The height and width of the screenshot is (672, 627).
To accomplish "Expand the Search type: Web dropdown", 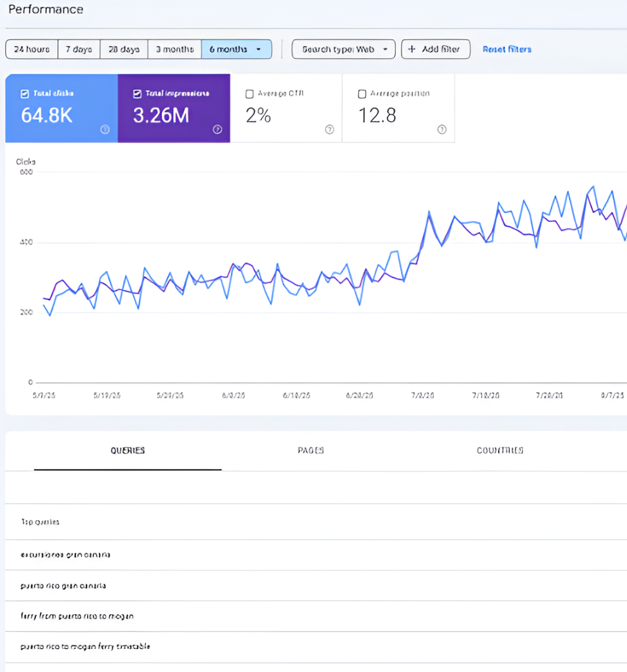I will click(343, 49).
